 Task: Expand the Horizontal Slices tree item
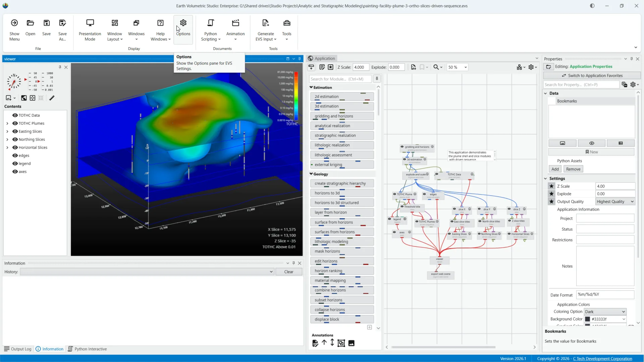[7, 147]
